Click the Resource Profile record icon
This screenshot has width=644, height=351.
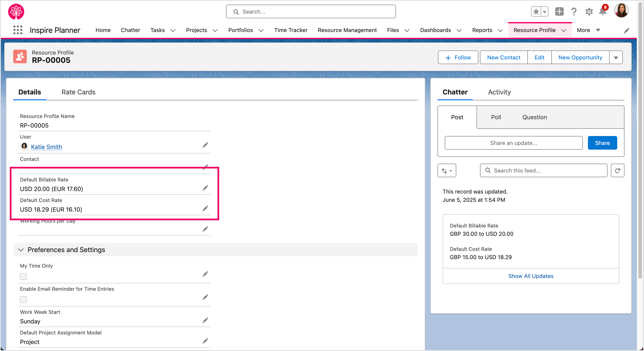(20, 56)
